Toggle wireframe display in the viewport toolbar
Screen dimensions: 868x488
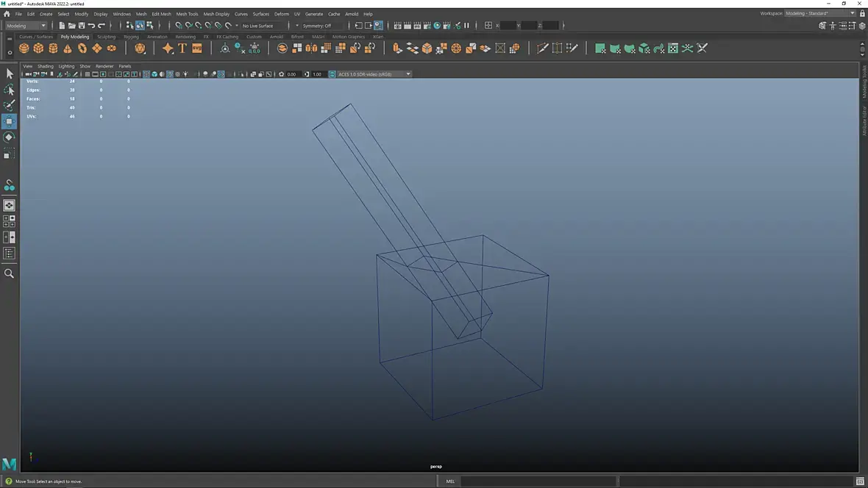coord(146,74)
